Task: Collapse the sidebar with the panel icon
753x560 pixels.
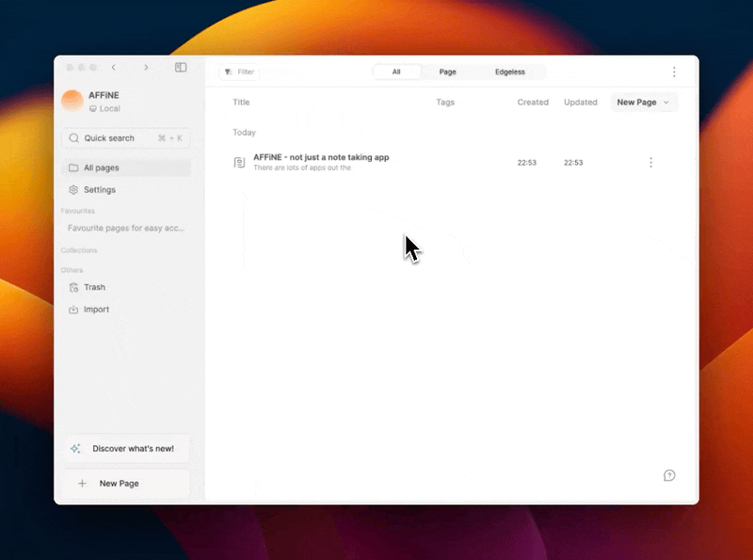Action: 181,67
